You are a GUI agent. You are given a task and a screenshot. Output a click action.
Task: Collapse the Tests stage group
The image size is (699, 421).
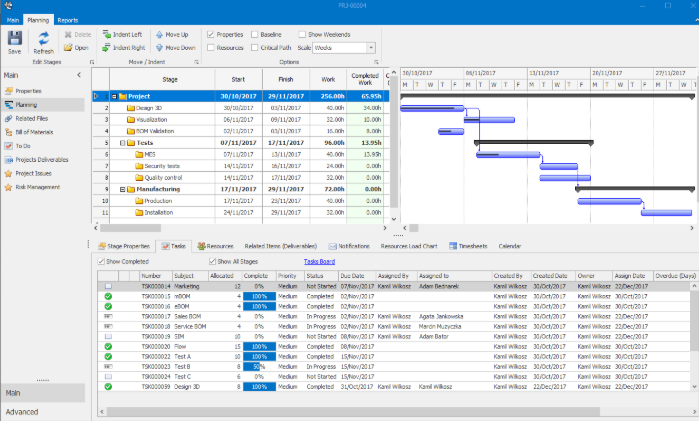[x=122, y=143]
